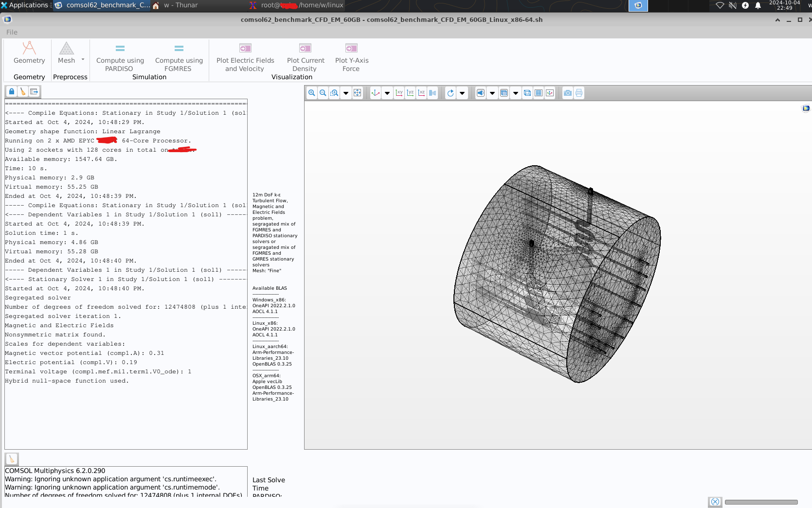This screenshot has height=508, width=812.
Task: Click the printer icon in graphics toolbar
Action: point(579,93)
